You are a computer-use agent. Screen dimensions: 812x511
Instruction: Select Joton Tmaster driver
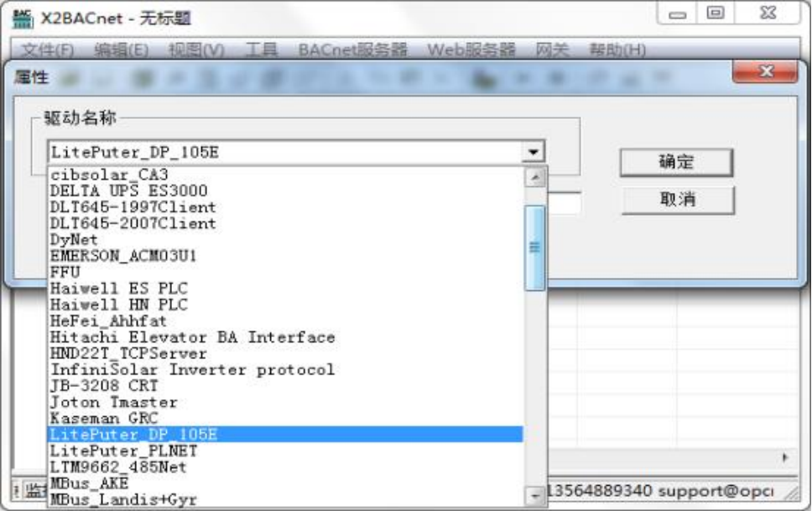(x=285, y=402)
